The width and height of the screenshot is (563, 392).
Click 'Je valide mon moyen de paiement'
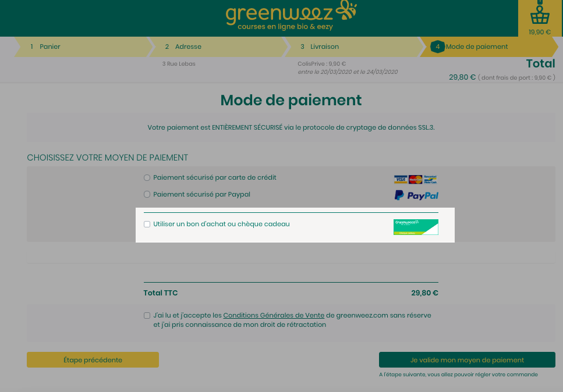(x=467, y=360)
